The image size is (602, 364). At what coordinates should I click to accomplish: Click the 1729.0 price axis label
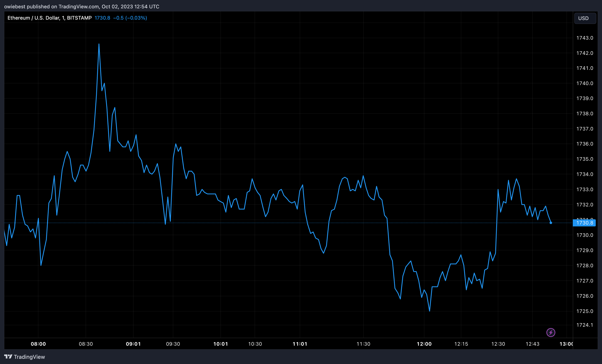(585, 250)
